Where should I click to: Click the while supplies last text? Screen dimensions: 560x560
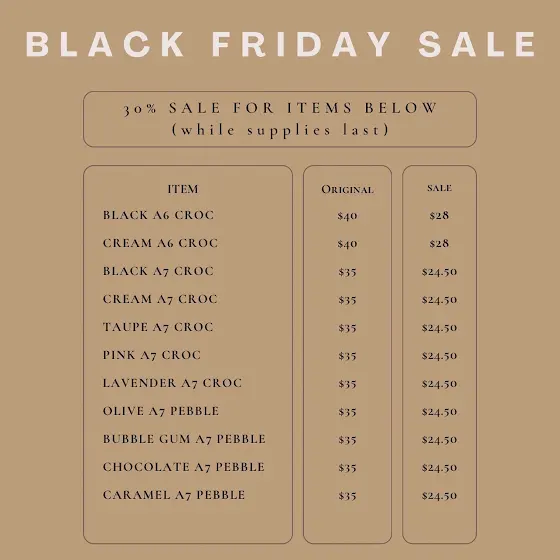tap(280, 130)
